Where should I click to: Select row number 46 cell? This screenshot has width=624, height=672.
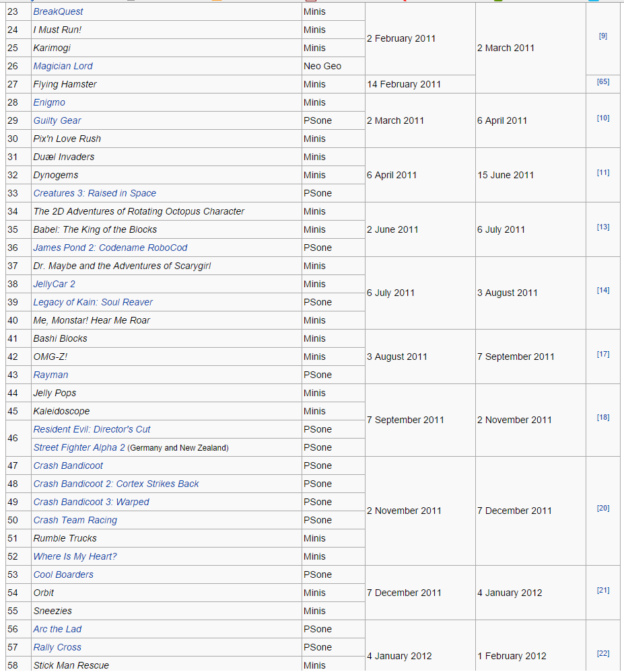[18, 439]
